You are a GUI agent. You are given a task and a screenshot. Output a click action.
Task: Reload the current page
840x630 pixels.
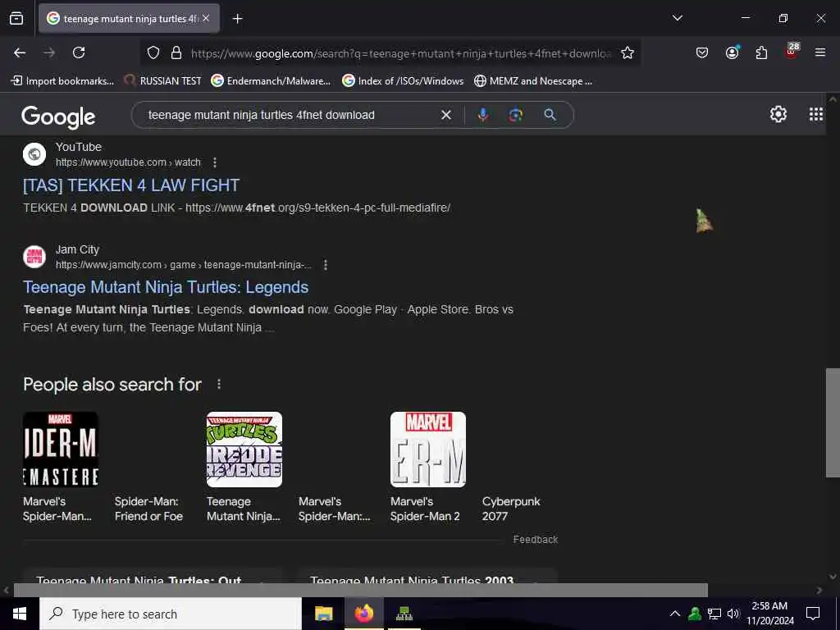pos(79,52)
